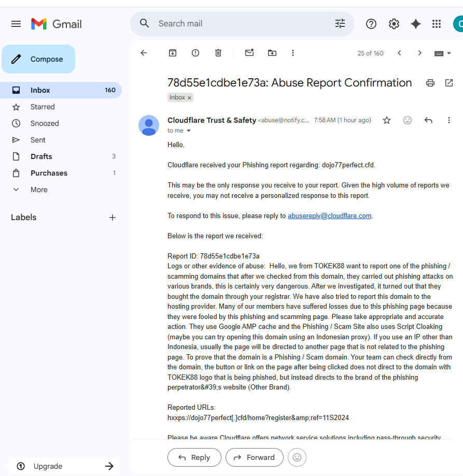Expand More sidebar folders
This screenshot has width=463, height=476.
pos(61,190)
